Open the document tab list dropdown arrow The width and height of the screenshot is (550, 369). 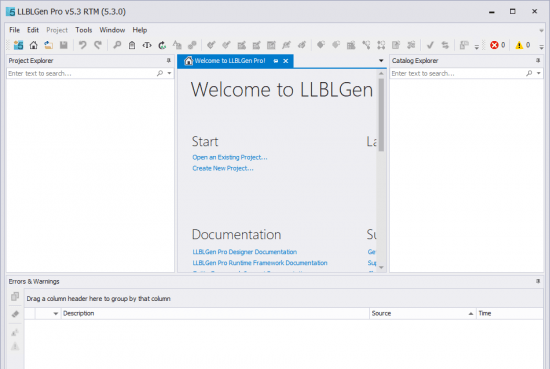[x=381, y=61]
